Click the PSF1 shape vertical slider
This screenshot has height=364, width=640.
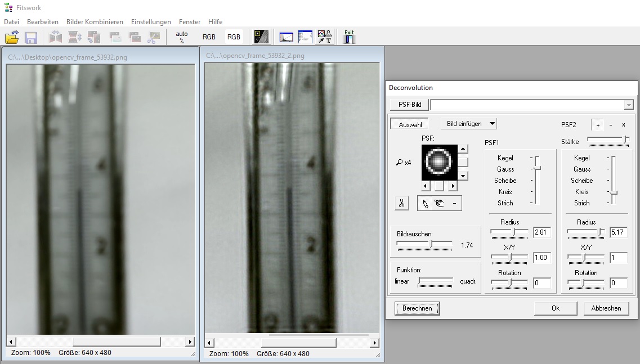[x=537, y=180]
